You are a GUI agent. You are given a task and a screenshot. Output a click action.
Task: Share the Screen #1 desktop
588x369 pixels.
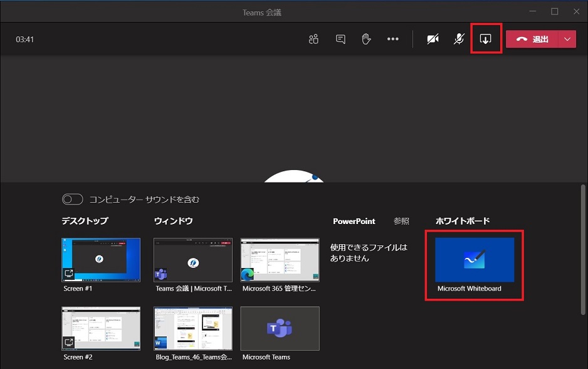101,260
